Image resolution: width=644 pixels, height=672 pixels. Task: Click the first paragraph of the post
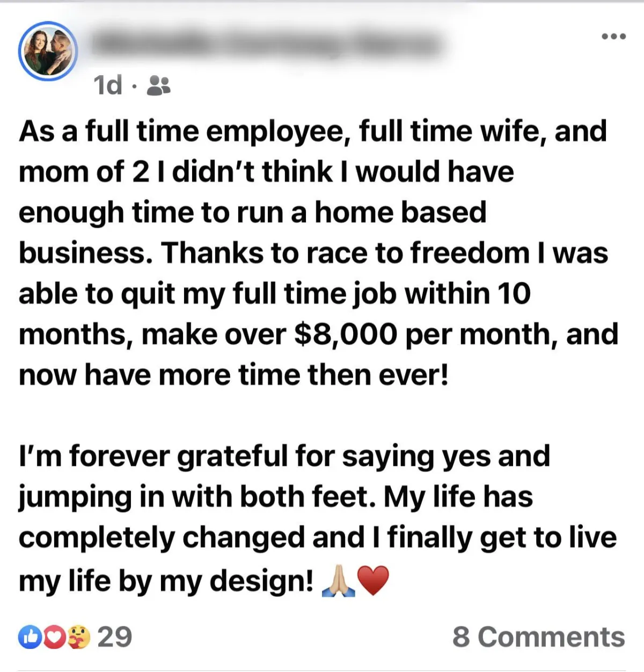319,253
